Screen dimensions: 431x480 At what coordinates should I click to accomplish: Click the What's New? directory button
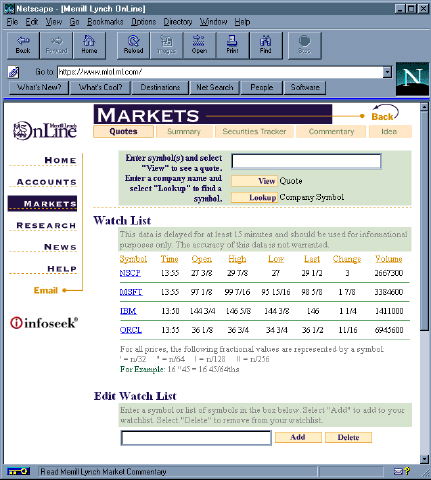39,88
